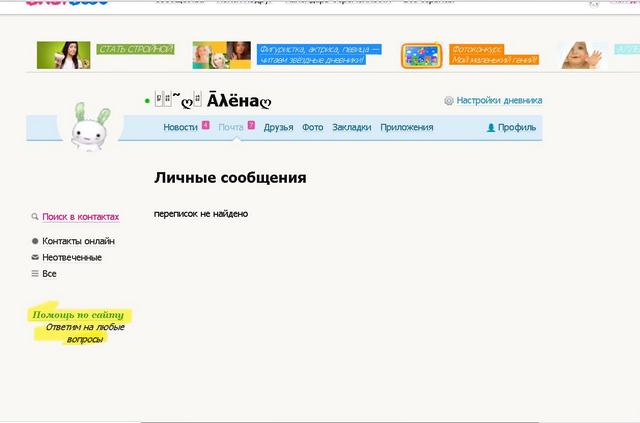Open the звёздные дневники banner link
The image size is (640, 423).
[x=319, y=55]
